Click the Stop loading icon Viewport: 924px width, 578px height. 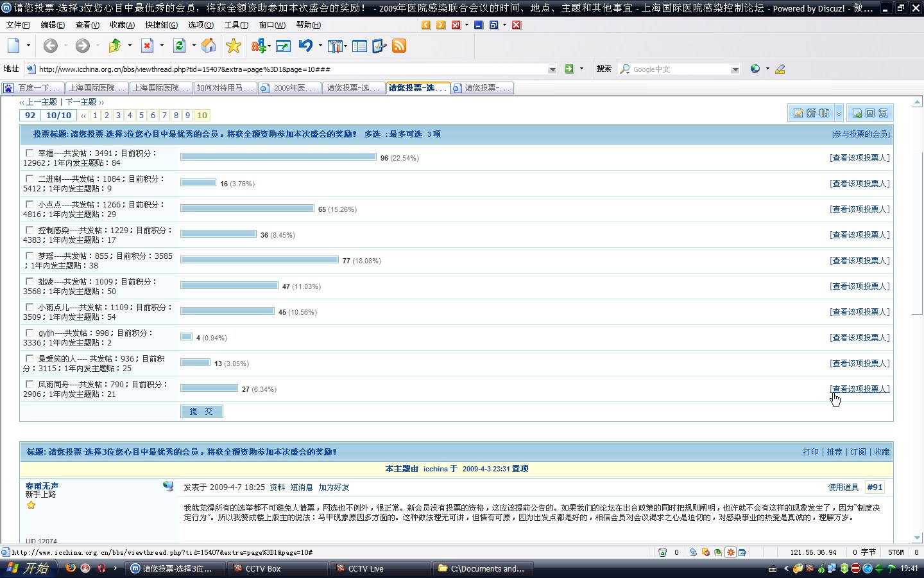click(148, 46)
